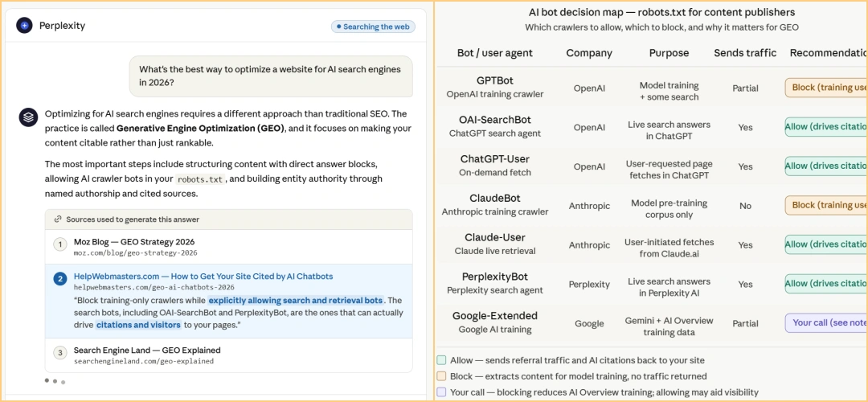The width and height of the screenshot is (868, 402).
Task: Click the link icon in sources header
Action: pyautogui.click(x=58, y=219)
